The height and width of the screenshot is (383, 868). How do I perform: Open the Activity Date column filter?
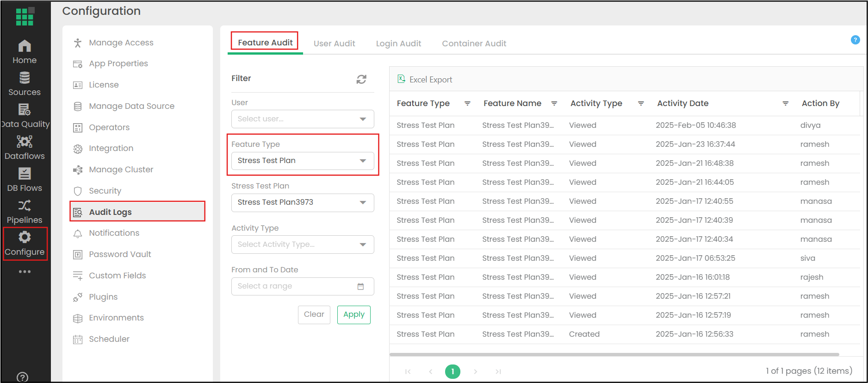point(785,104)
